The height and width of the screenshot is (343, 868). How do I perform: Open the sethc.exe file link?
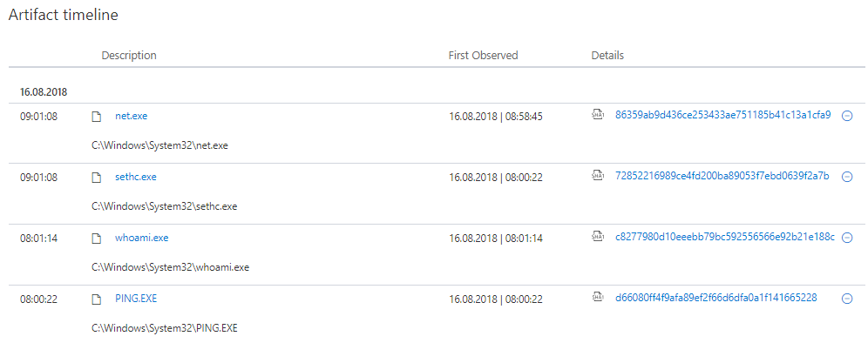point(136,177)
